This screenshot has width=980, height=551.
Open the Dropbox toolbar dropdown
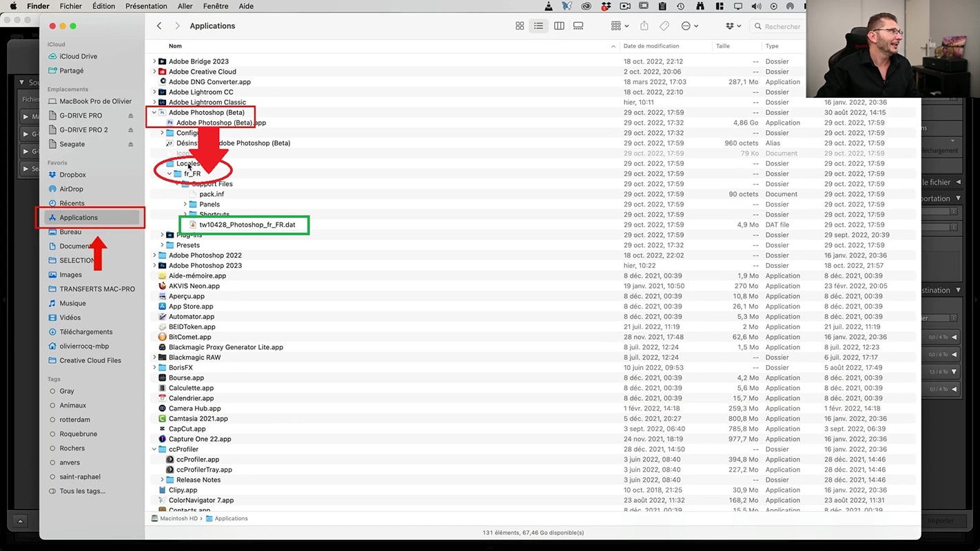(x=733, y=26)
